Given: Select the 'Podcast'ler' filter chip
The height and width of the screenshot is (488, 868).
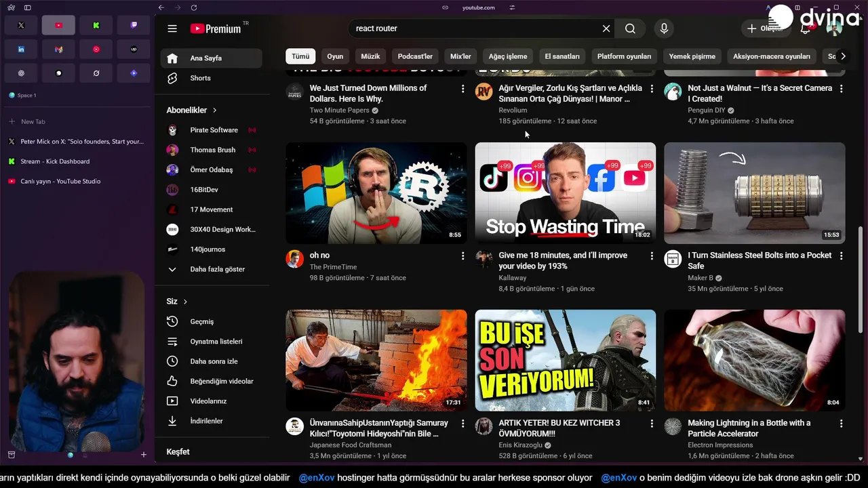Looking at the screenshot, I should pyautogui.click(x=415, y=56).
